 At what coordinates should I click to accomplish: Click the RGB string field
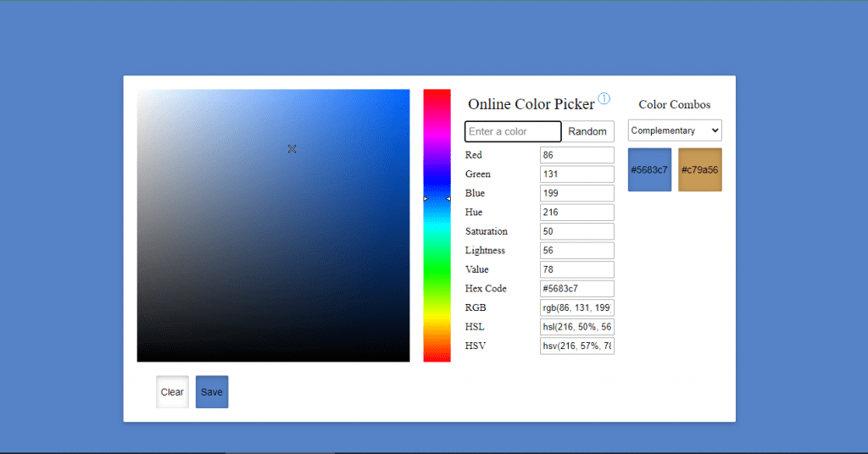click(576, 307)
